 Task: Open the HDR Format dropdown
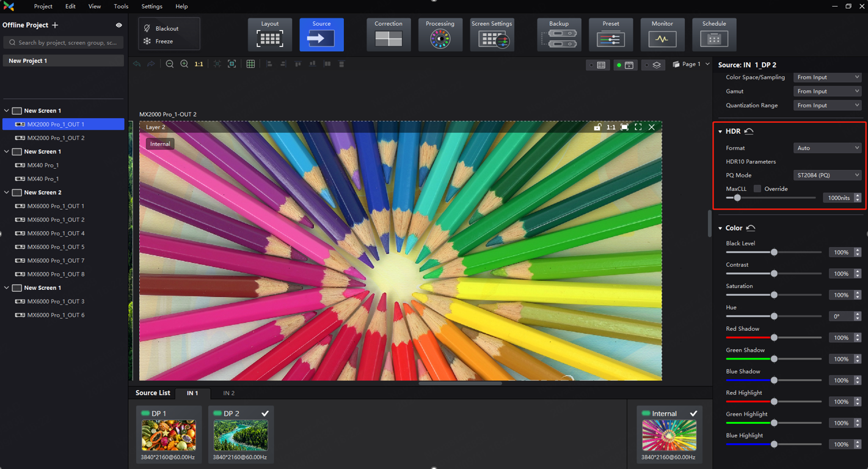[828, 148]
